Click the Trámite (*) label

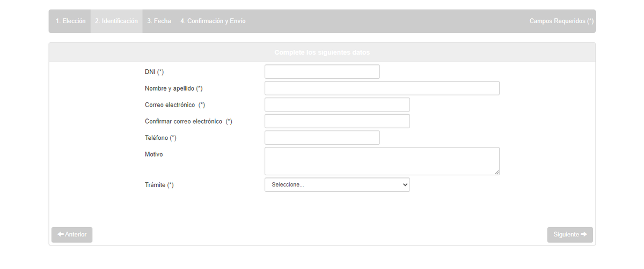pos(159,185)
